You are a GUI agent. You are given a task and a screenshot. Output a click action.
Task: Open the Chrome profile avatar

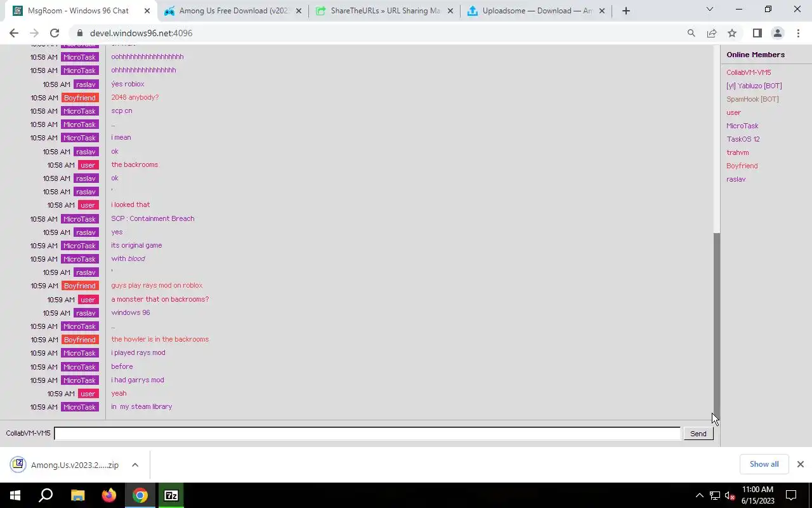pyautogui.click(x=777, y=33)
